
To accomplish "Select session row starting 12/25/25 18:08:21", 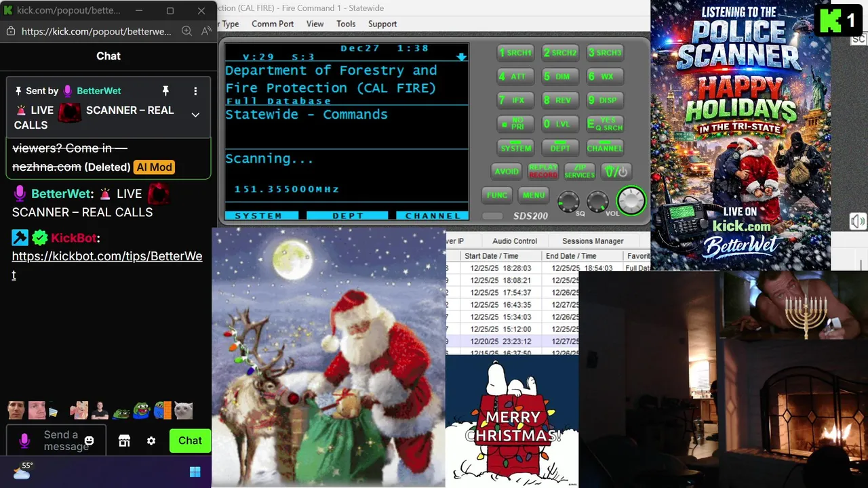I will (513, 281).
